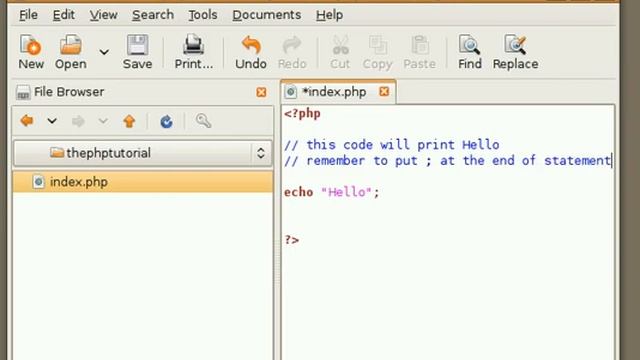
Task: Open the Edit menu
Action: tap(64, 15)
